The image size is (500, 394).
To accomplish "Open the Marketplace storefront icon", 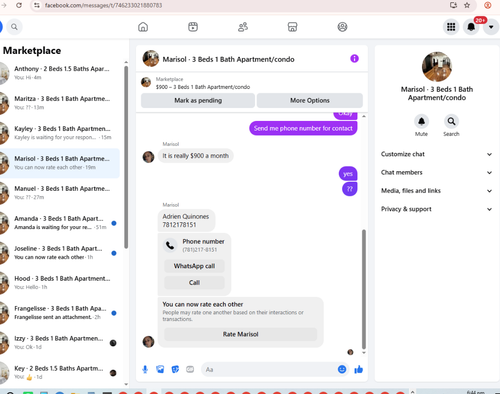I will 292,27.
